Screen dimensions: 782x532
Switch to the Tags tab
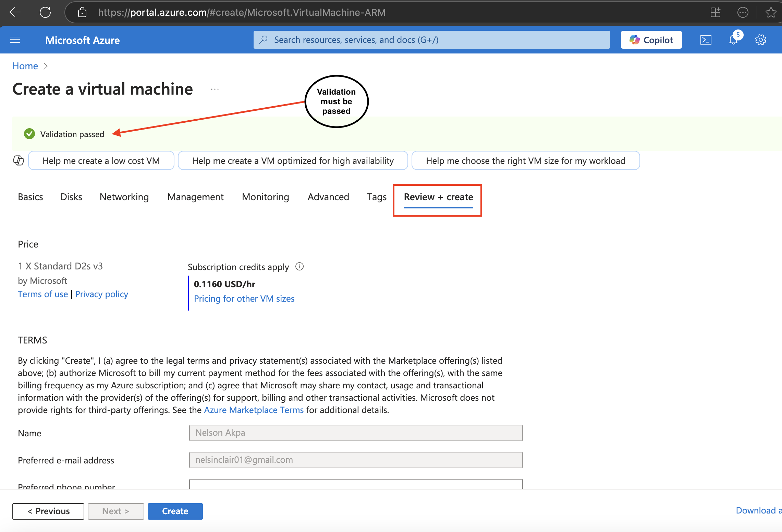(x=377, y=197)
